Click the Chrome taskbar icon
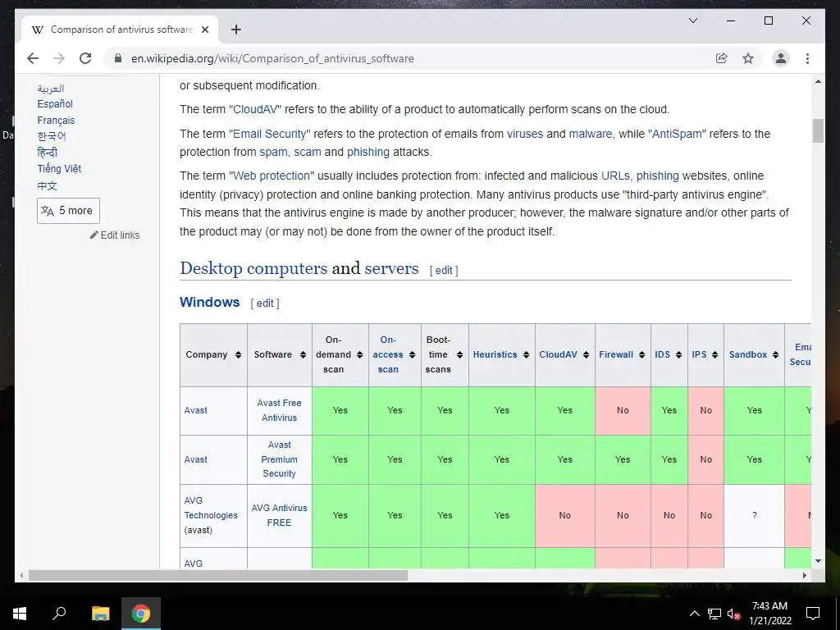This screenshot has width=840, height=630. point(141,614)
